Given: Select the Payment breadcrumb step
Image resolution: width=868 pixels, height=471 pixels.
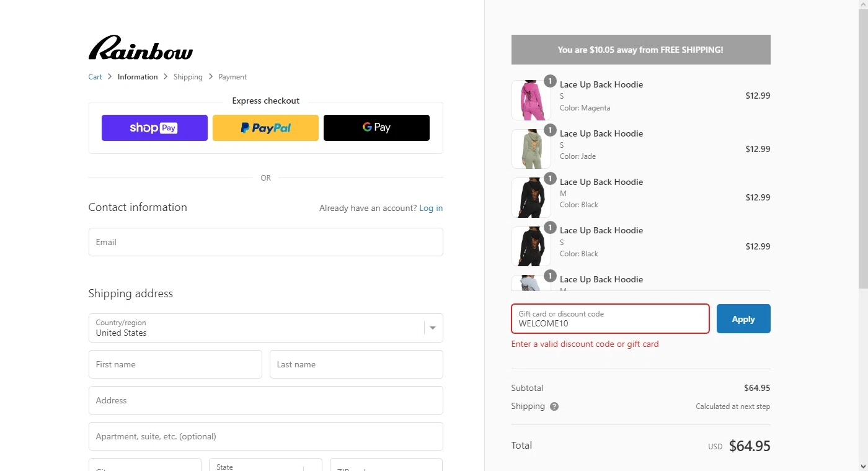Looking at the screenshot, I should click(232, 77).
